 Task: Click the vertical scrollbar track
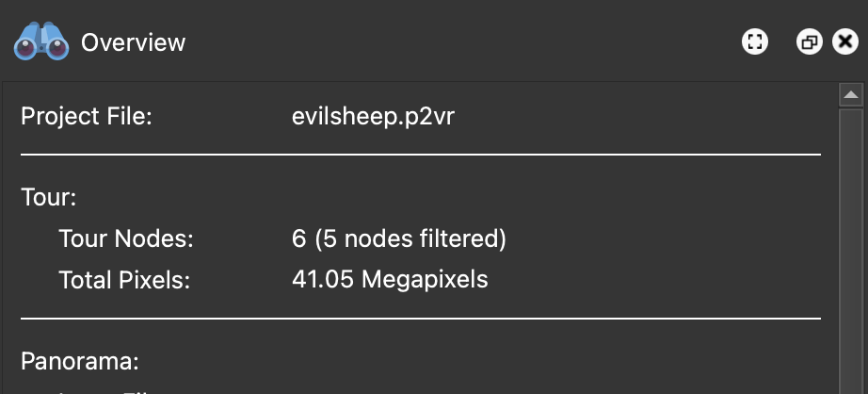tap(851, 254)
